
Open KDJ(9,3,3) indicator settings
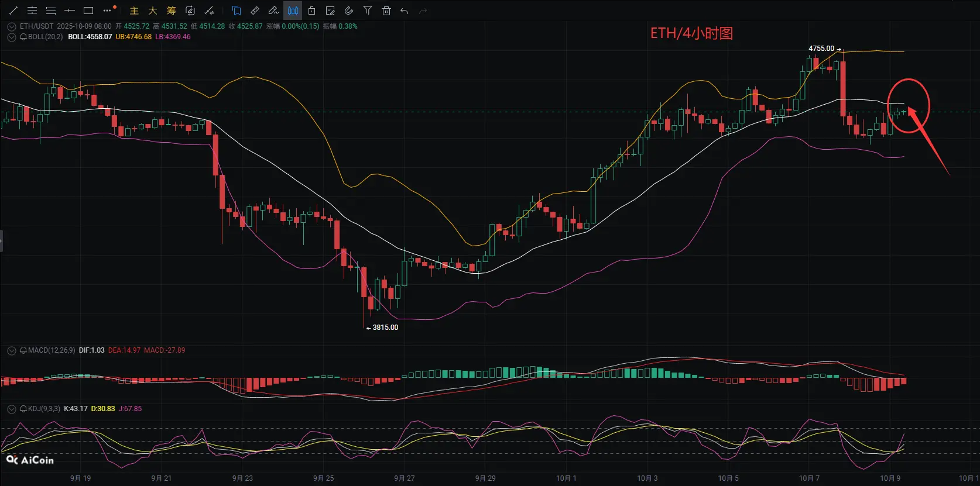(44, 409)
